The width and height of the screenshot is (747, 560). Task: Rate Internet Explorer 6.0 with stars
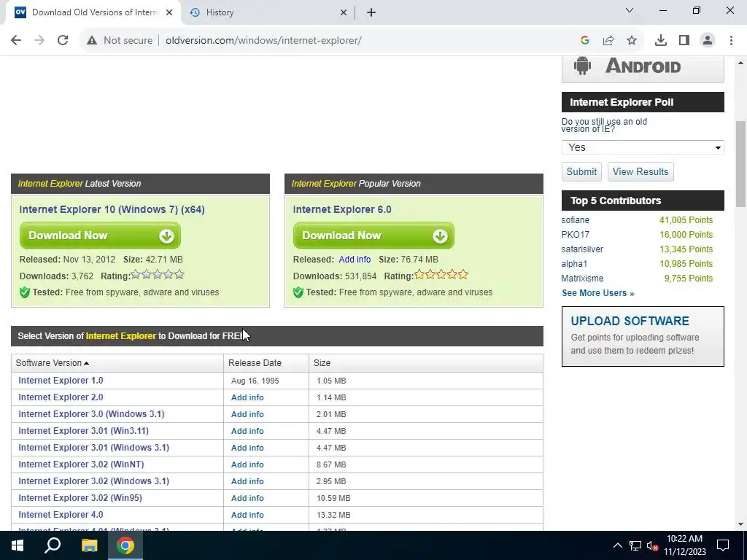(x=441, y=274)
